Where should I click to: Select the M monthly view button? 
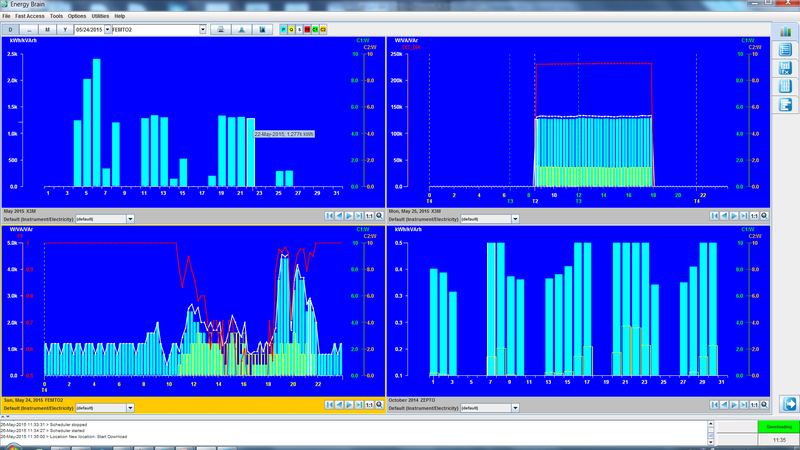coord(47,30)
